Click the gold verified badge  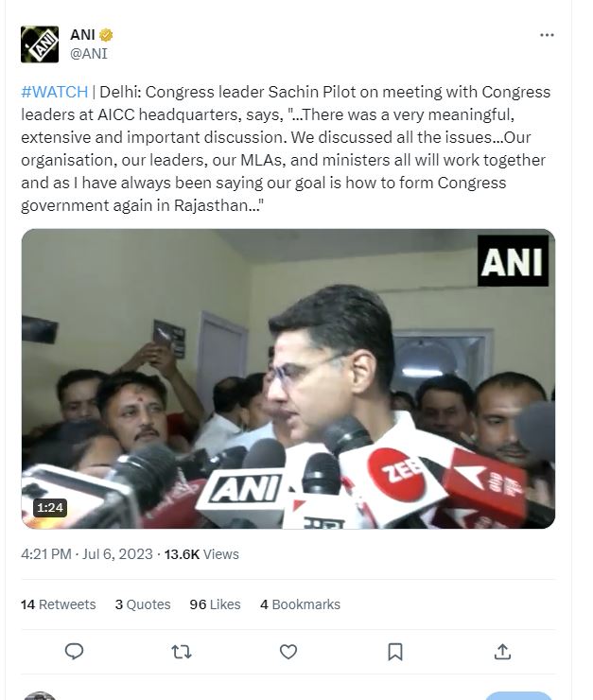click(x=106, y=34)
